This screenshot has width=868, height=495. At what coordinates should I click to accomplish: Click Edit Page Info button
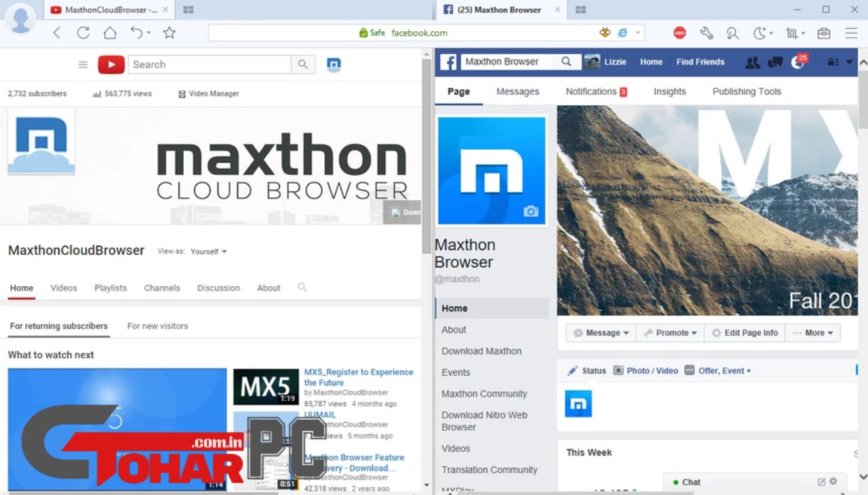pyautogui.click(x=745, y=333)
